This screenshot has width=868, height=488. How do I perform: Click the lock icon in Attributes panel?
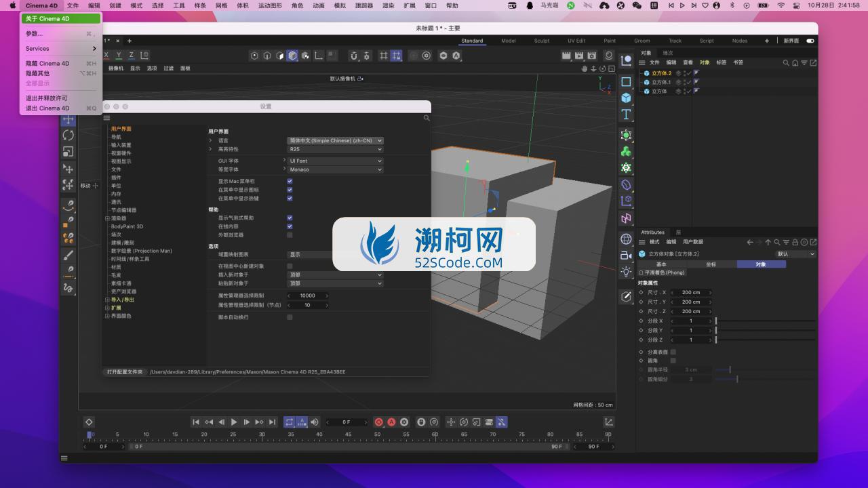tap(794, 242)
